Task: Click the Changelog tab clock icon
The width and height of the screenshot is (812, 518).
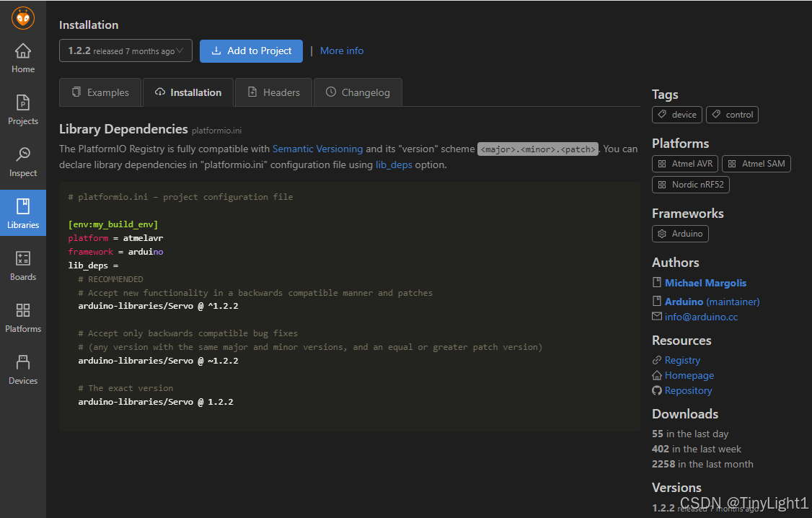Action: [x=331, y=92]
